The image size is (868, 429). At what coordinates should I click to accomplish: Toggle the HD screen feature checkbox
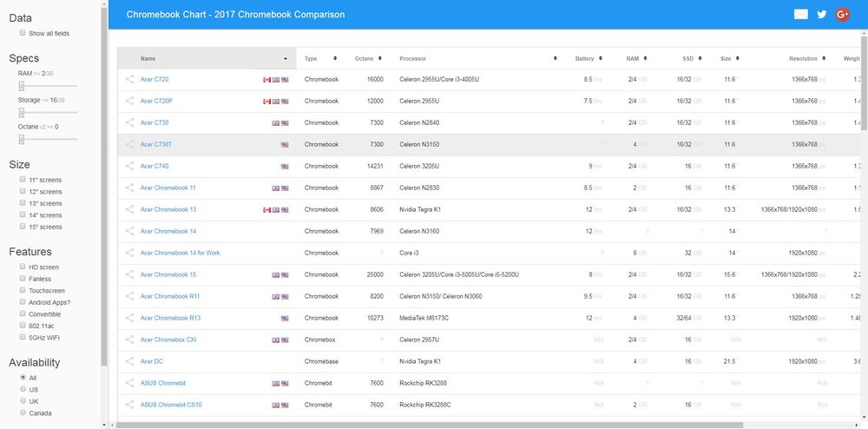click(x=23, y=267)
